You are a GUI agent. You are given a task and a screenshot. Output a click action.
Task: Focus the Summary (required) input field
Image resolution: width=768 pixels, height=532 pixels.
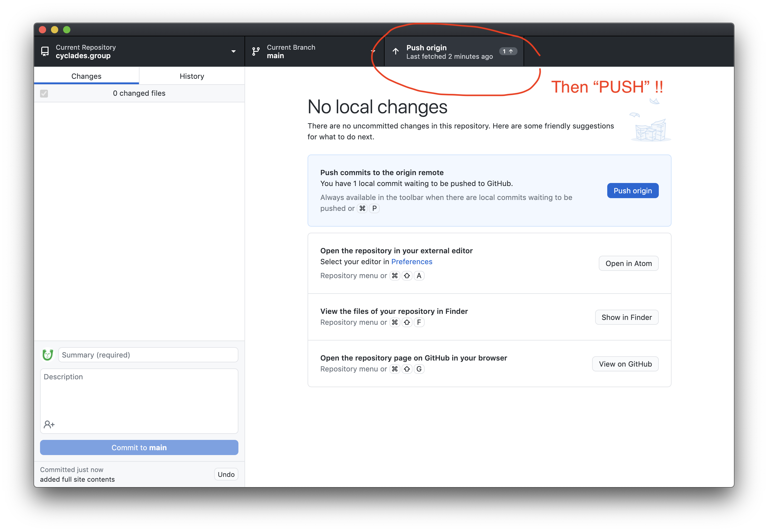[148, 355]
